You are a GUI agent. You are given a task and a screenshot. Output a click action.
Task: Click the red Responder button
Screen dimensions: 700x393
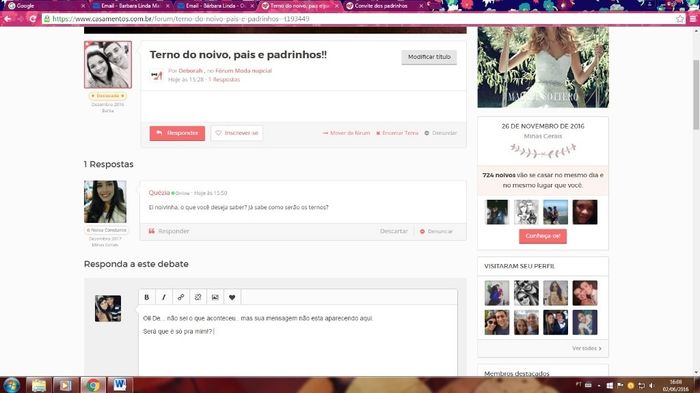click(x=177, y=133)
